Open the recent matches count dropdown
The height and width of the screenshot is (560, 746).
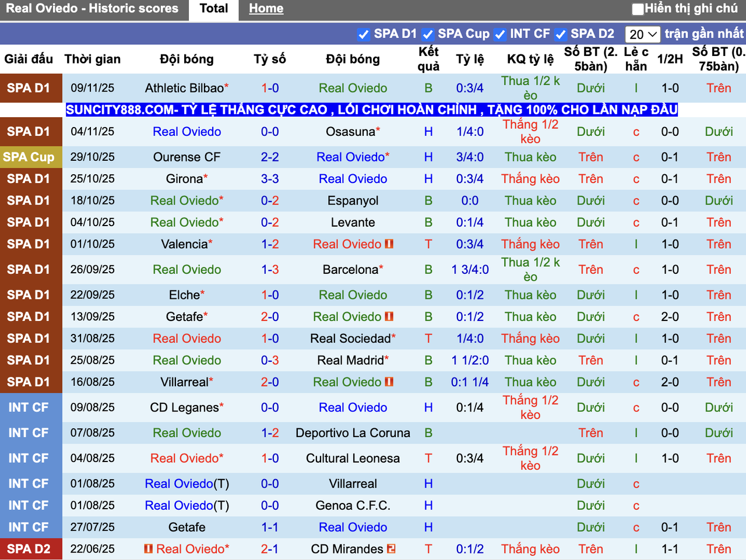click(x=643, y=34)
